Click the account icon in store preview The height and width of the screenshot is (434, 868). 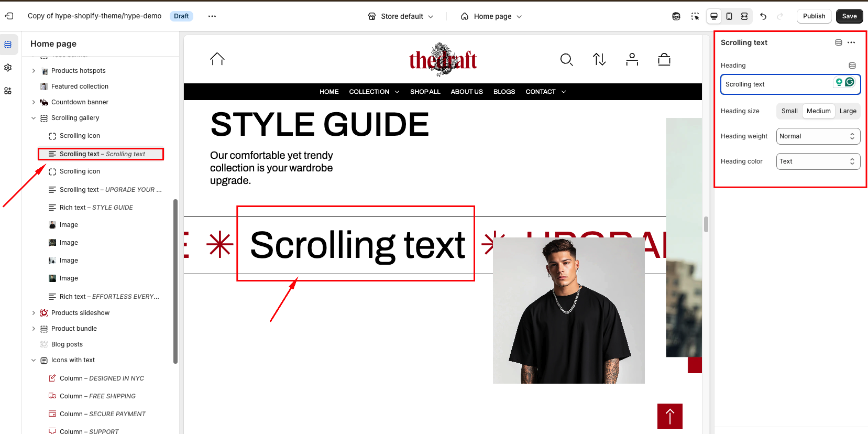(x=632, y=60)
